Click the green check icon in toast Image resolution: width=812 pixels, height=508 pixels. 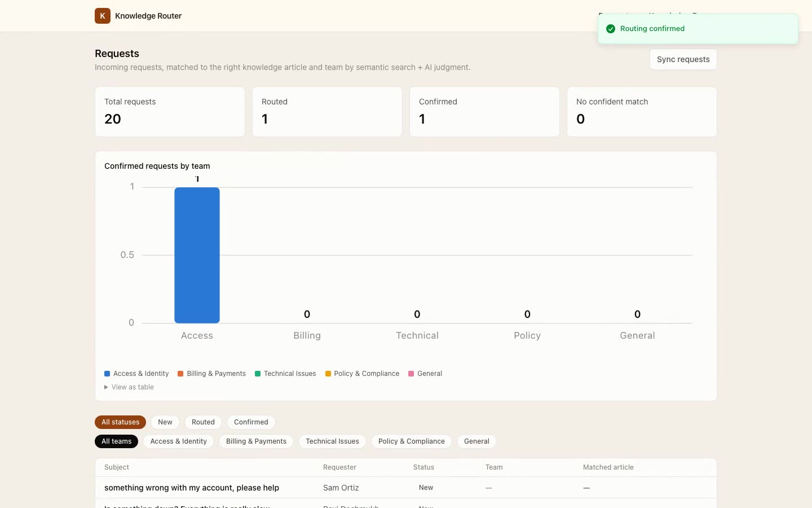point(611,29)
